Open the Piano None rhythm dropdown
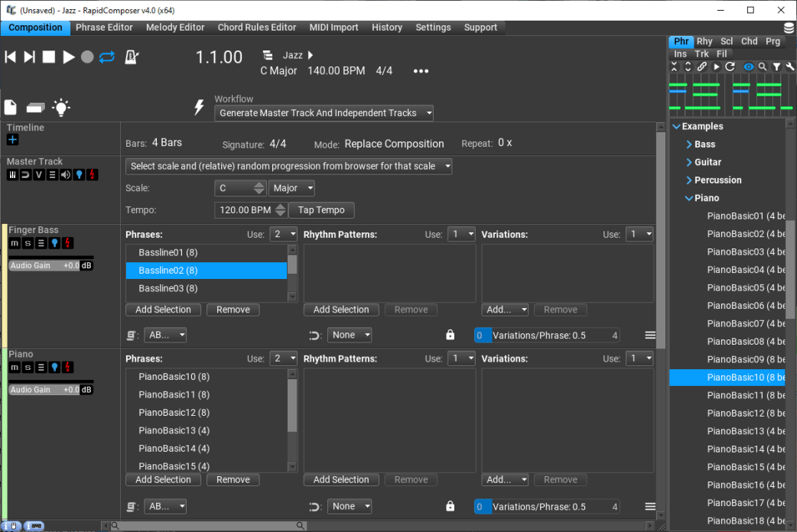Image resolution: width=797 pixels, height=532 pixels. click(x=350, y=506)
